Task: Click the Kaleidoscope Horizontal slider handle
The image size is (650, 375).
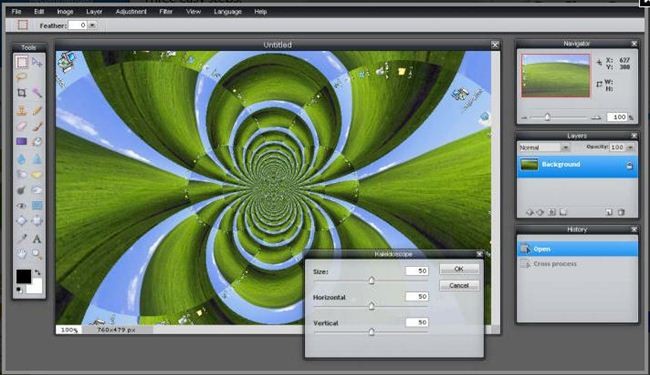Action: coord(371,306)
